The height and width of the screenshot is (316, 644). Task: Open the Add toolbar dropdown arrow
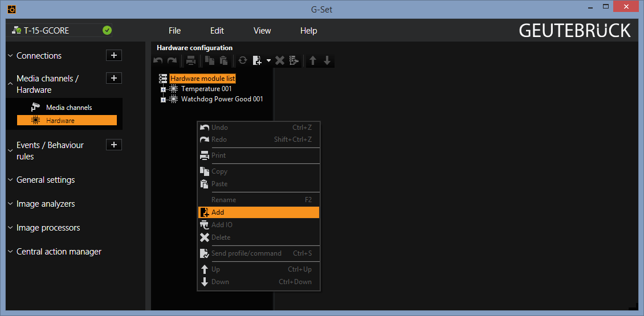tap(268, 61)
